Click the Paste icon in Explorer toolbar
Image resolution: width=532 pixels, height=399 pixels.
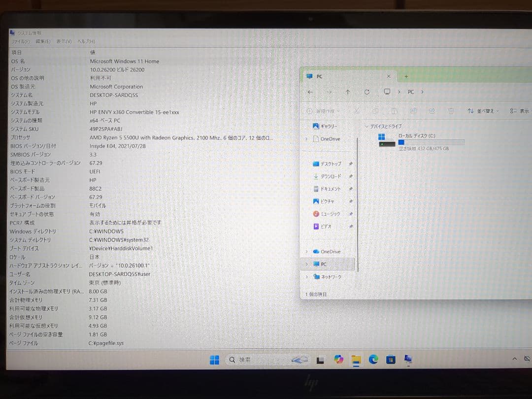(x=394, y=111)
